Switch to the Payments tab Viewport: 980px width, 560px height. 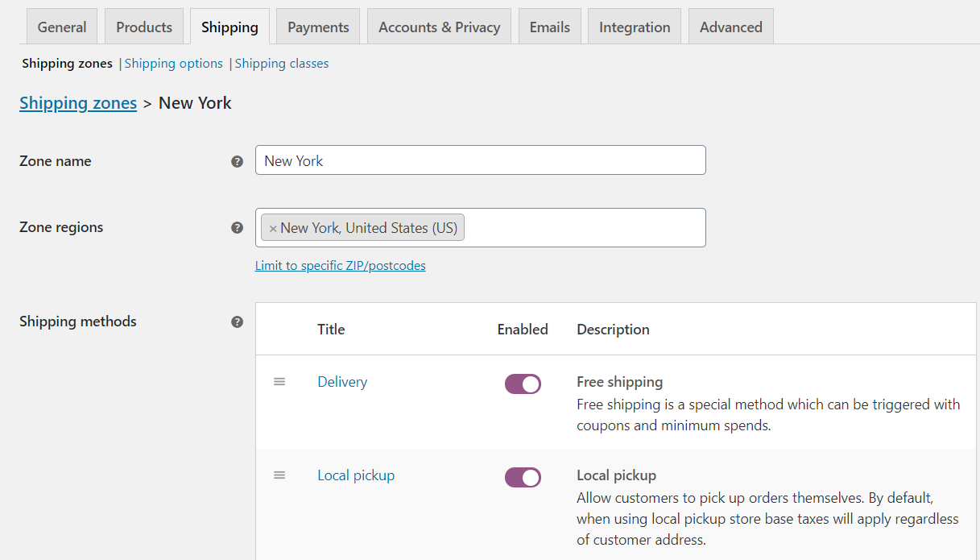(x=317, y=26)
